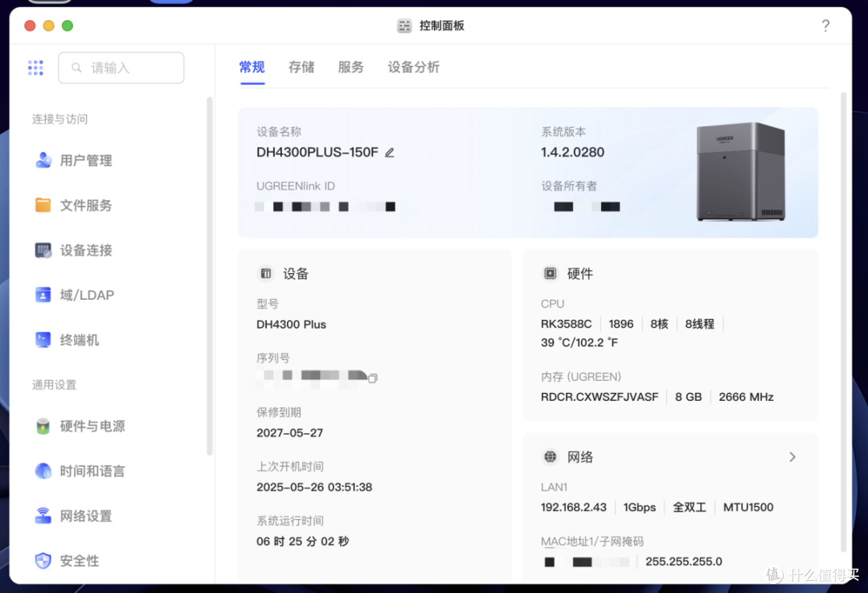Click the 网络设置 router icon
868x593 pixels.
coord(43,516)
